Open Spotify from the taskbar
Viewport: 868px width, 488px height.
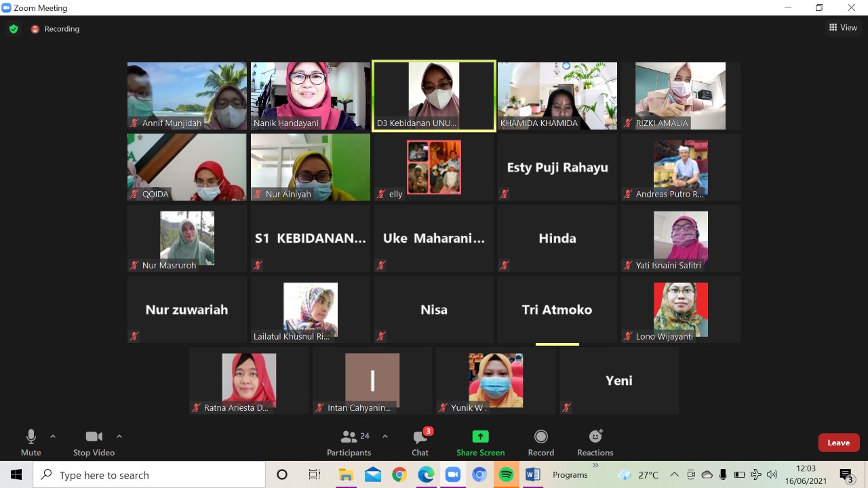(x=506, y=475)
